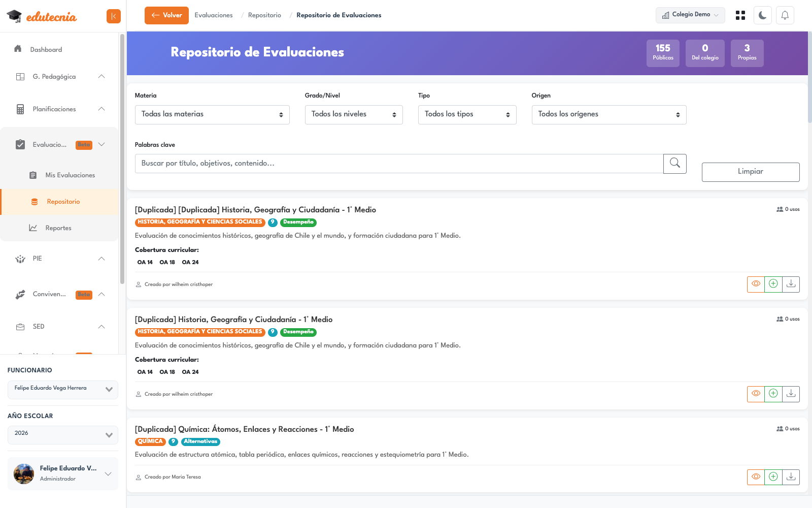The height and width of the screenshot is (508, 812).
Task: Click OA 14 in the second Historia card
Action: coord(145,372)
